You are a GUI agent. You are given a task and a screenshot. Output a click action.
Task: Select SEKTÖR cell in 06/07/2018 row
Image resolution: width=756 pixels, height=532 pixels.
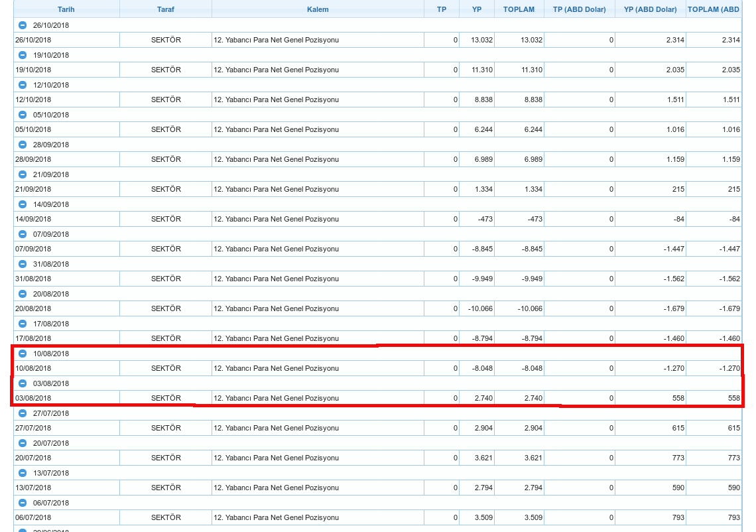point(166,518)
